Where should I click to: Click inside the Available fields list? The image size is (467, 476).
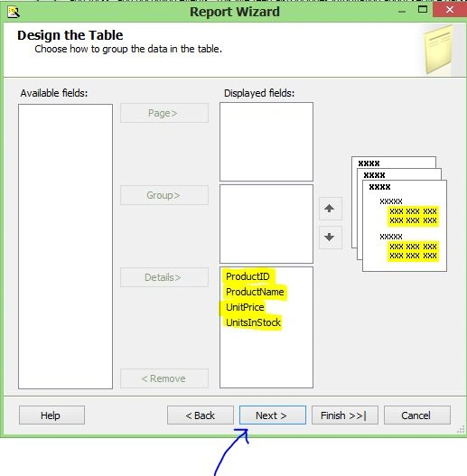click(x=65, y=247)
